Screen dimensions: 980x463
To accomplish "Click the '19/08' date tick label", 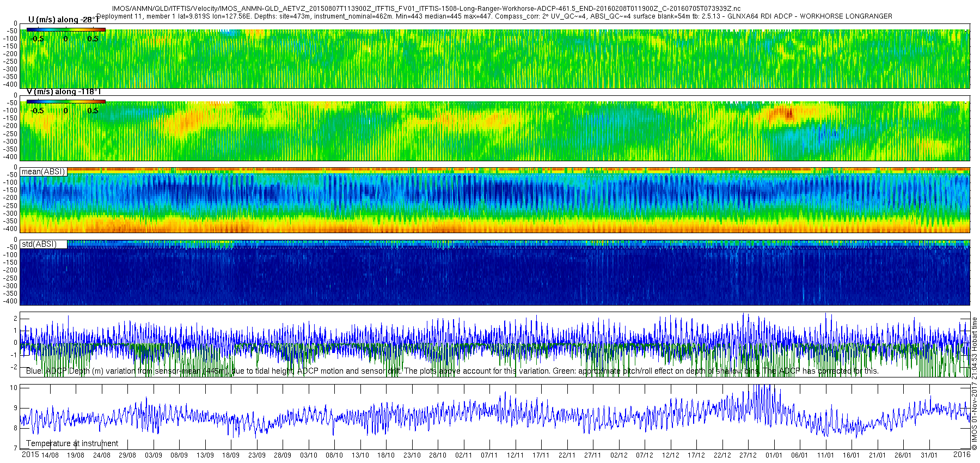I will click(76, 455).
